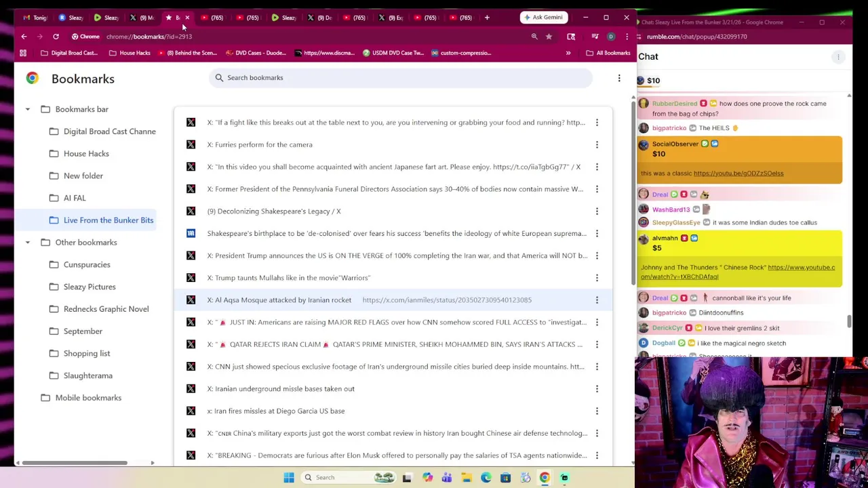Open a new Chrome tab

pyautogui.click(x=487, y=18)
